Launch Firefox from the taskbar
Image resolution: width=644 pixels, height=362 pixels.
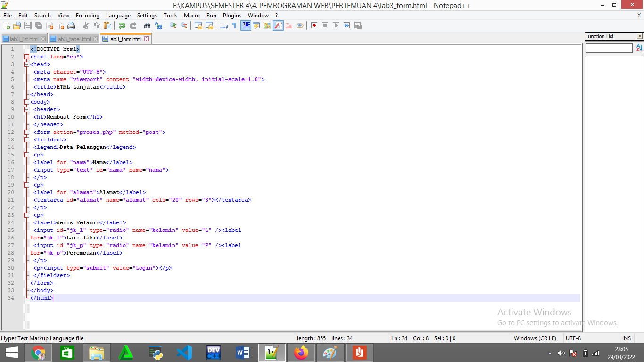(301, 353)
